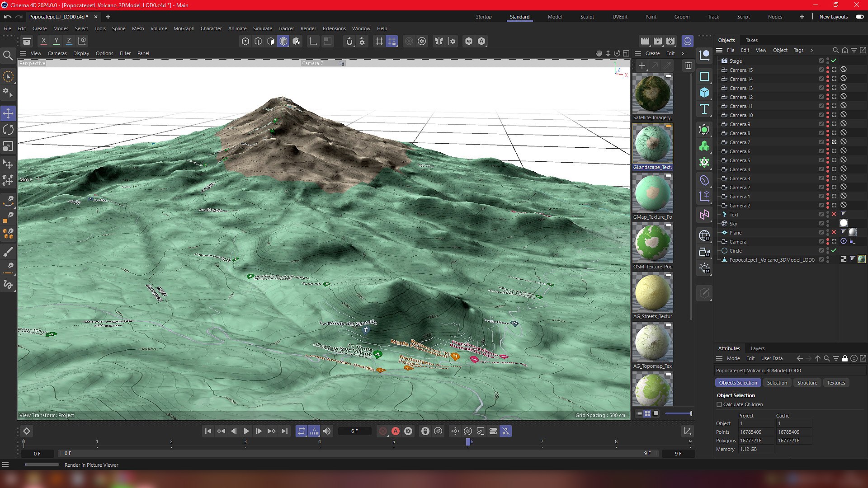Click the keyframe diamond icon

(x=27, y=431)
